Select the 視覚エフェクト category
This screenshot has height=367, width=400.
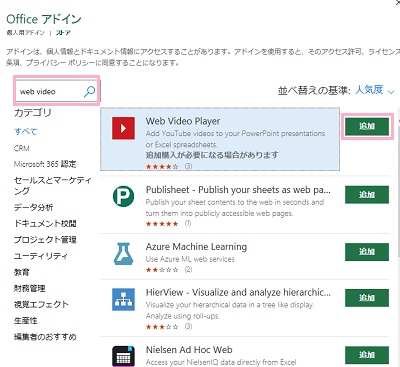tap(41, 304)
